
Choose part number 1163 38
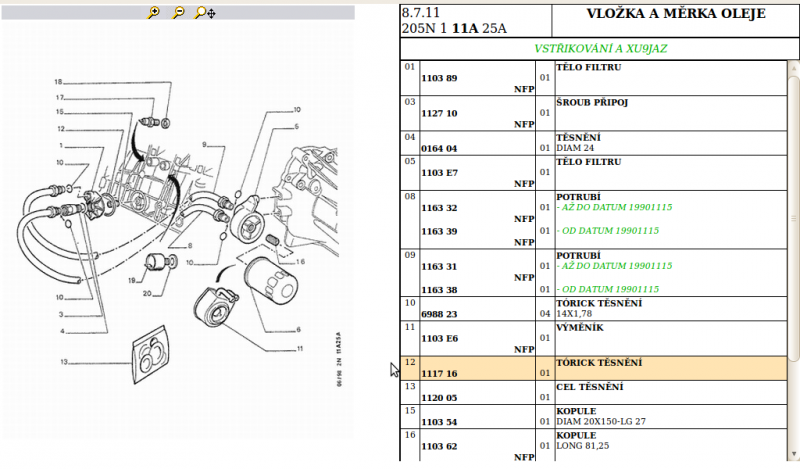(439, 289)
